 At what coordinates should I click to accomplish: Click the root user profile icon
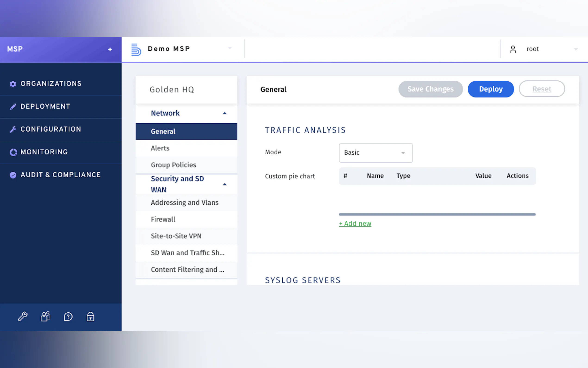click(513, 49)
